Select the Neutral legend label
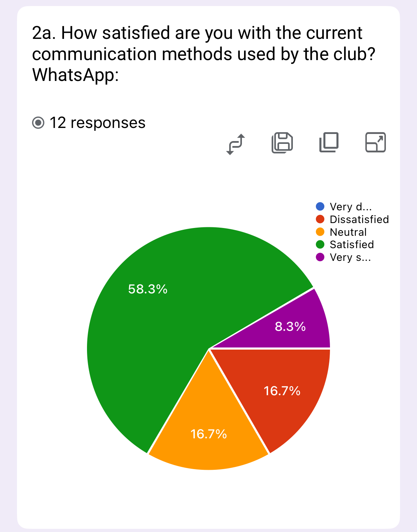The image size is (417, 532). coord(348,232)
